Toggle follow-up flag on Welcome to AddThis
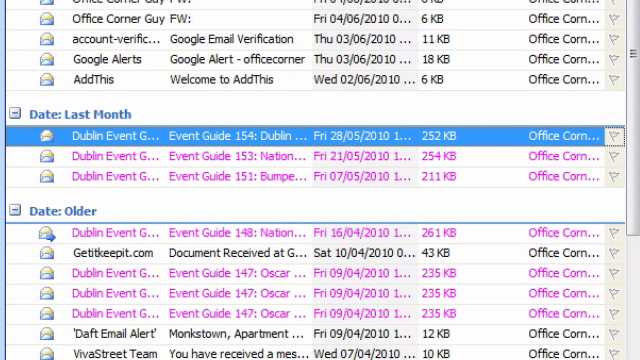 (x=614, y=80)
